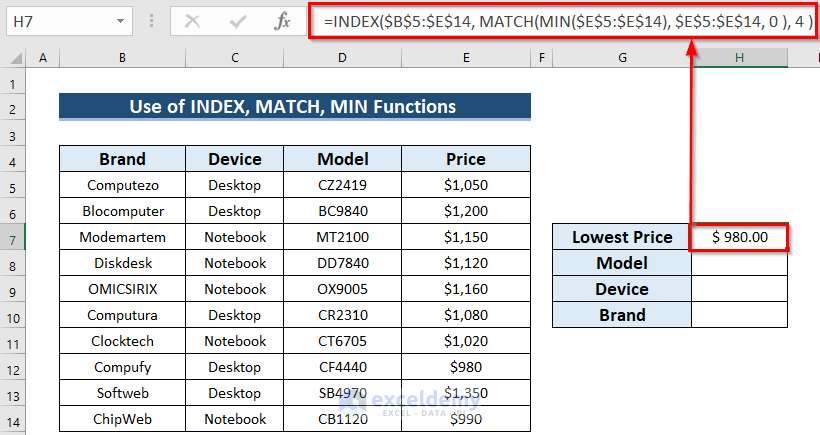The width and height of the screenshot is (820, 435).
Task: Click the Enter checkmark formula icon
Action: pos(238,20)
